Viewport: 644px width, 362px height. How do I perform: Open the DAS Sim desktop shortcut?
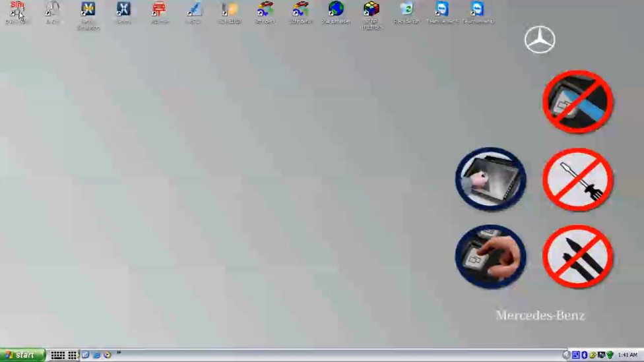coord(17,13)
